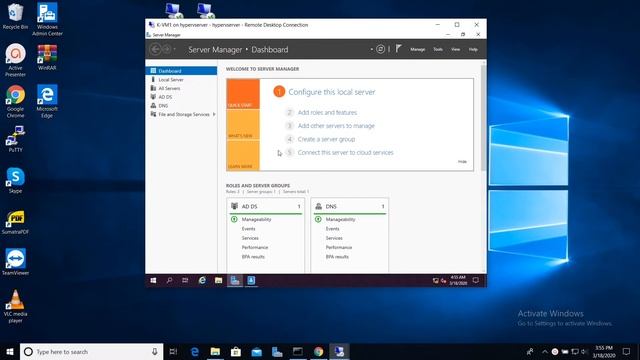The height and width of the screenshot is (360, 640).
Task: Open Skype desktop shortcut
Action: 15,180
